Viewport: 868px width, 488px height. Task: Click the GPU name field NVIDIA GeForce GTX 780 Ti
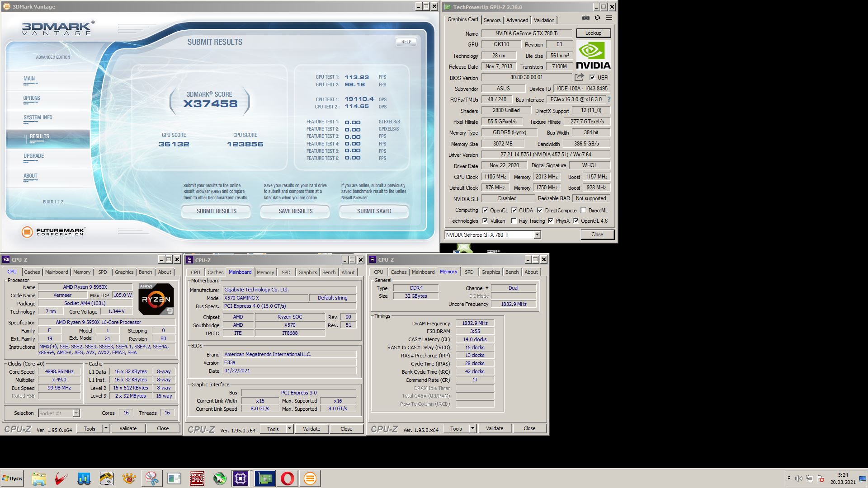526,33
